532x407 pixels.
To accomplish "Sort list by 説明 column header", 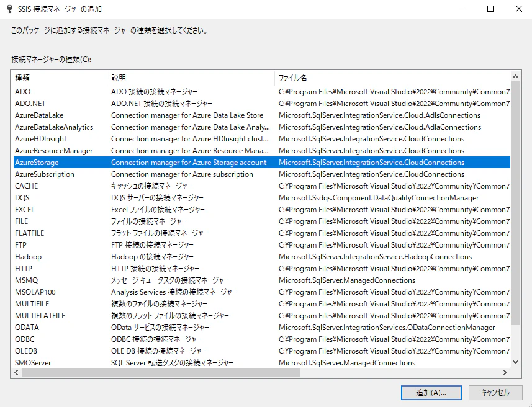I will 191,78.
